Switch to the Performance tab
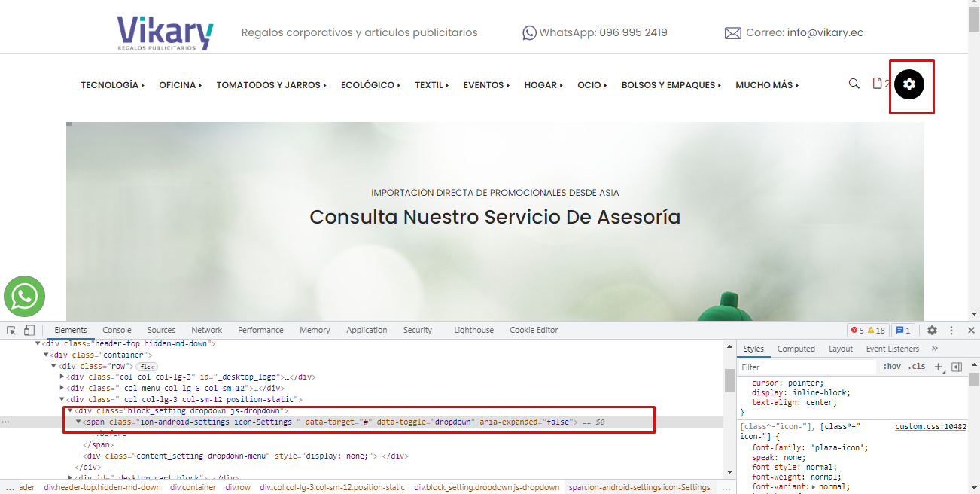The height and width of the screenshot is (494, 980). pyautogui.click(x=260, y=330)
